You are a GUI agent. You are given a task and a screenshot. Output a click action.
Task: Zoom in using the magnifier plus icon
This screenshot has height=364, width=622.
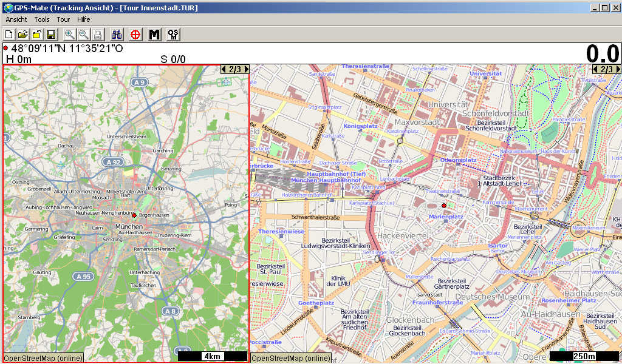[x=70, y=35]
